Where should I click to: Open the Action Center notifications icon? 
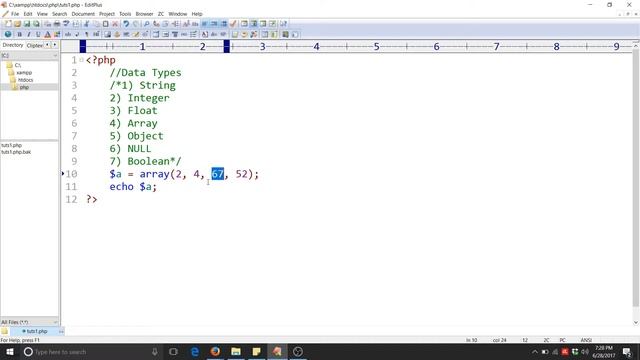coord(627,351)
